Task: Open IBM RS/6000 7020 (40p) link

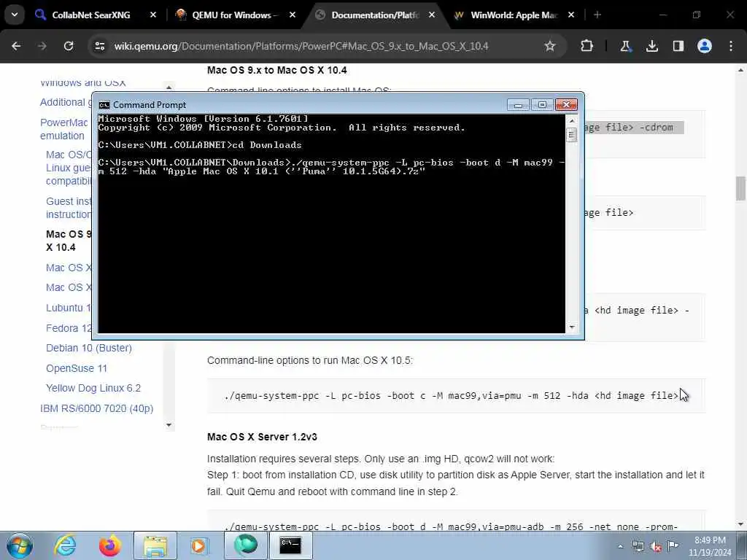Action: pos(97,408)
